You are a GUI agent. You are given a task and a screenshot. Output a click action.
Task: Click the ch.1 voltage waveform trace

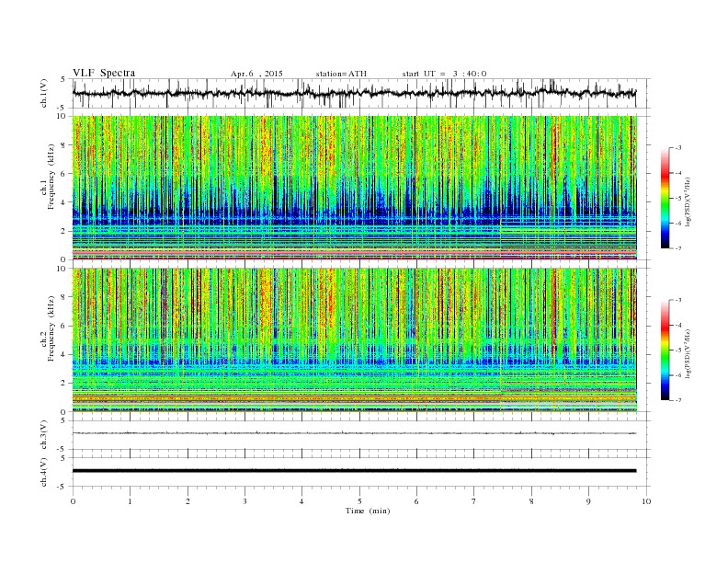click(355, 93)
